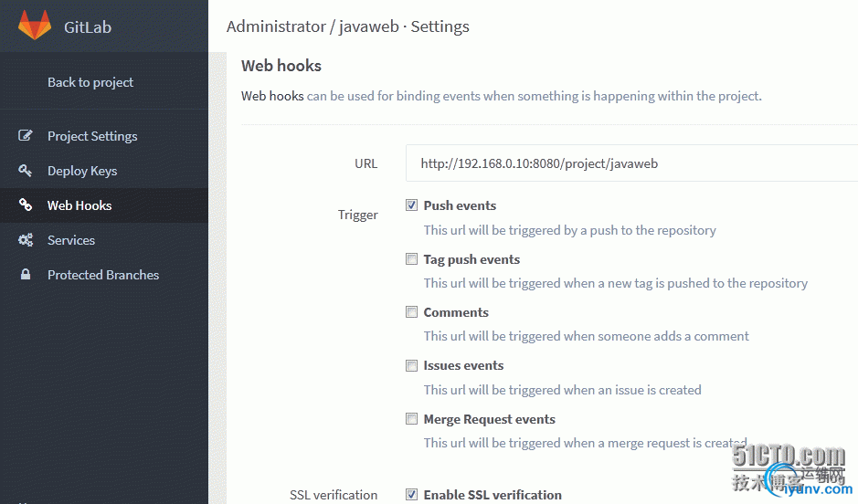Open Protected Branches sidebar item
The width and height of the screenshot is (858, 504).
[103, 275]
